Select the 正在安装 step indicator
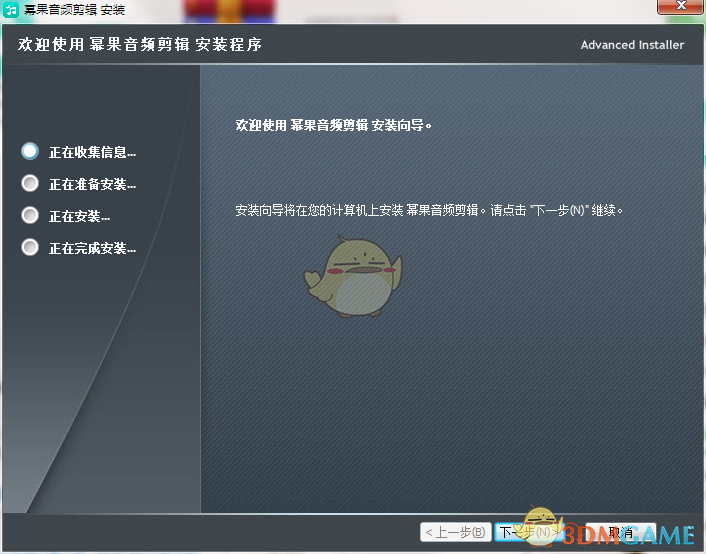This screenshot has height=554, width=706. point(30,215)
